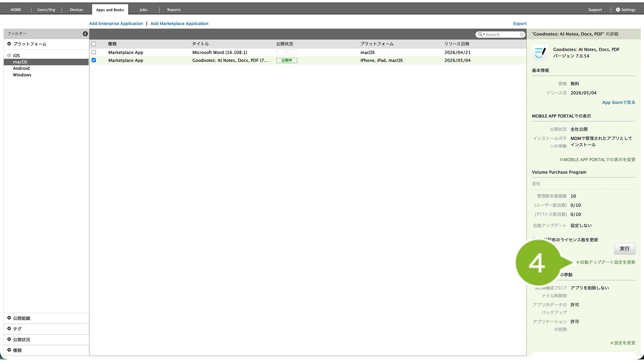Select the Windows platform filter
644x362 pixels.
click(x=22, y=75)
